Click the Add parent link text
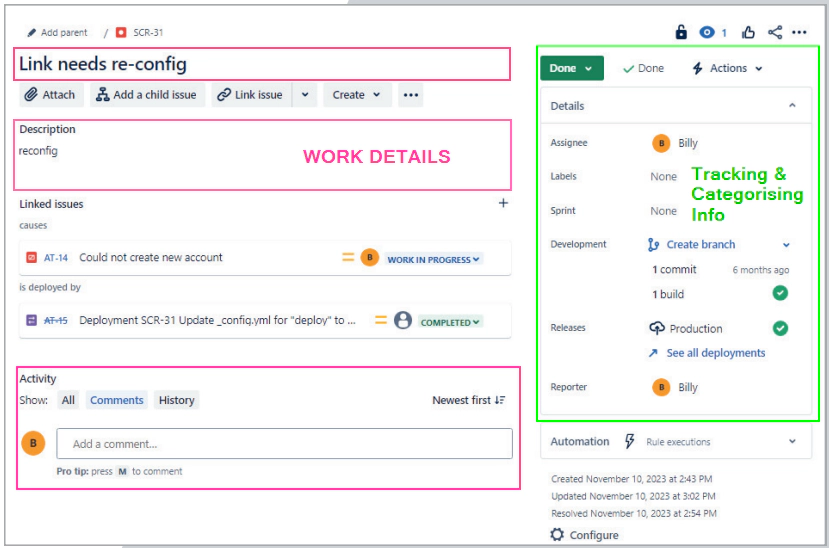 (64, 33)
